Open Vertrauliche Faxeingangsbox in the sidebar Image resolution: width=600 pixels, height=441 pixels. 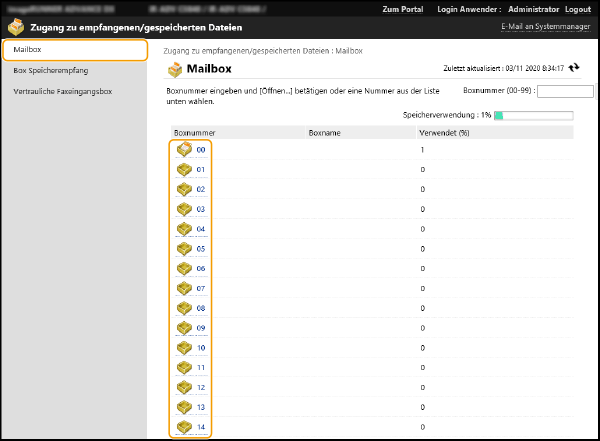click(62, 91)
